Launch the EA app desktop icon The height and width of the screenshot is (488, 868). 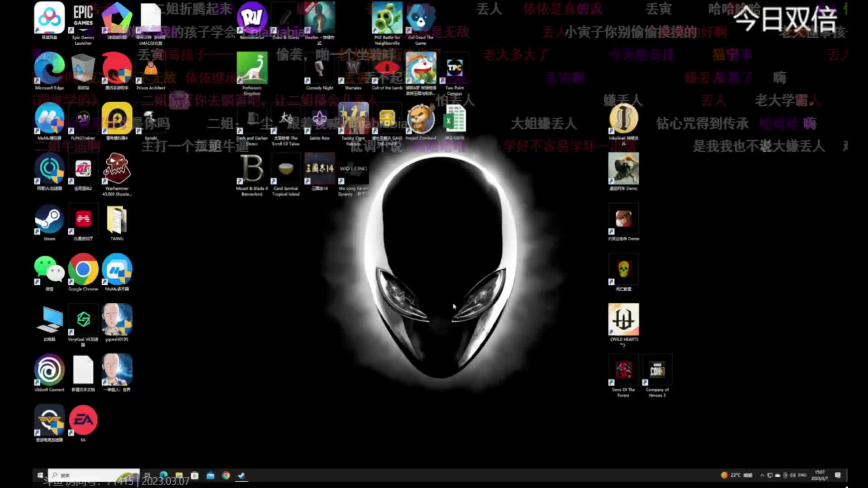pos(83,423)
